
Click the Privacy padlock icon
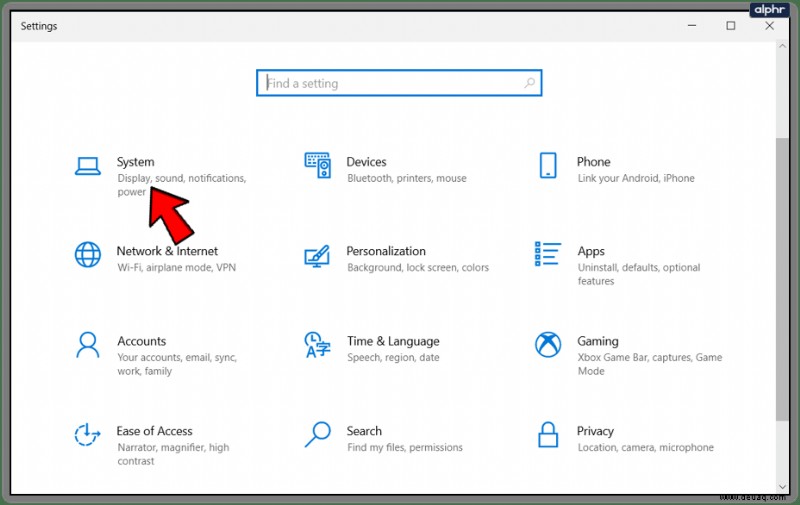click(x=548, y=435)
